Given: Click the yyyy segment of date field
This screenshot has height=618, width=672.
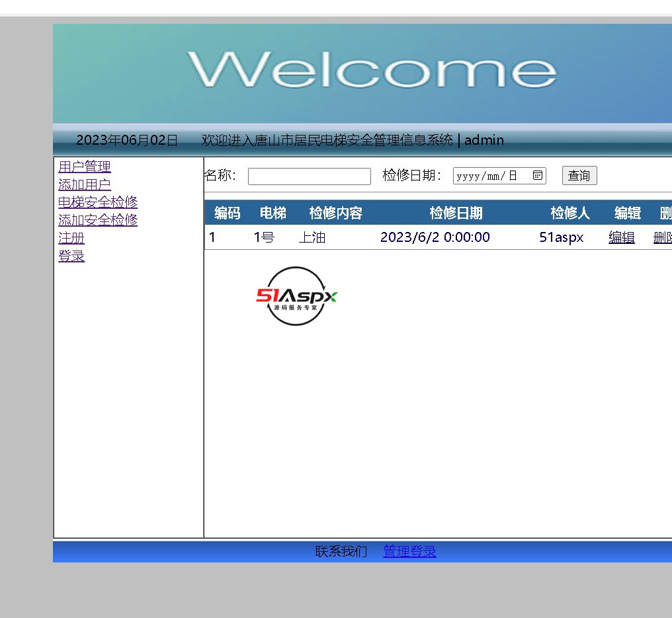Looking at the screenshot, I should 467,176.
